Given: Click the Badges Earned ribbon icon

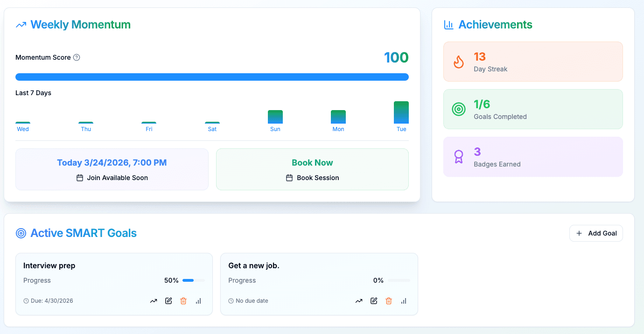Looking at the screenshot, I should (459, 157).
